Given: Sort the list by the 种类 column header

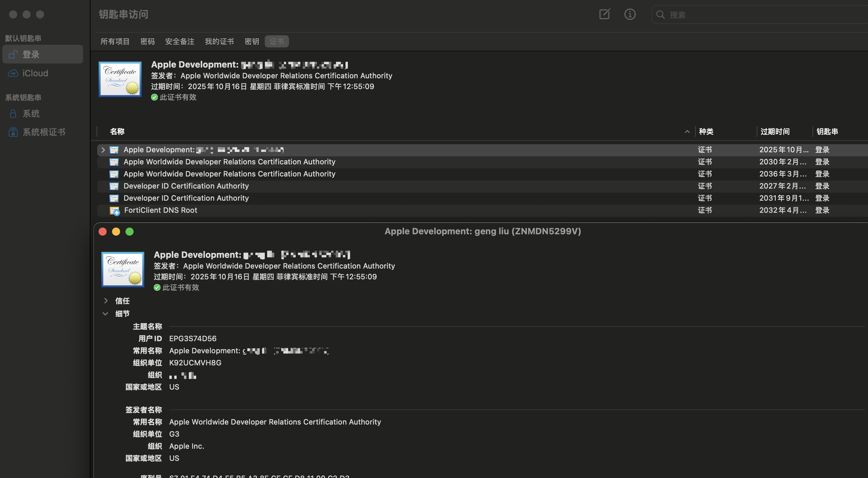Looking at the screenshot, I should pos(706,131).
